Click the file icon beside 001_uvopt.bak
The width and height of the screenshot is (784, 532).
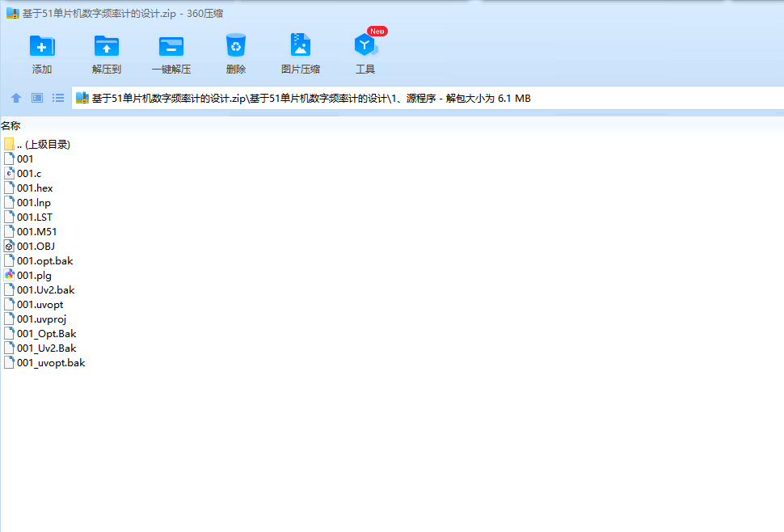click(x=9, y=362)
